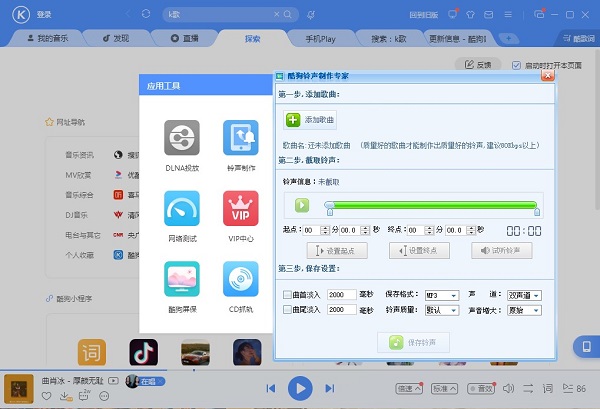The height and width of the screenshot is (409, 600).
Task: Click the green ringtone trim slider bar
Action: tap(430, 205)
